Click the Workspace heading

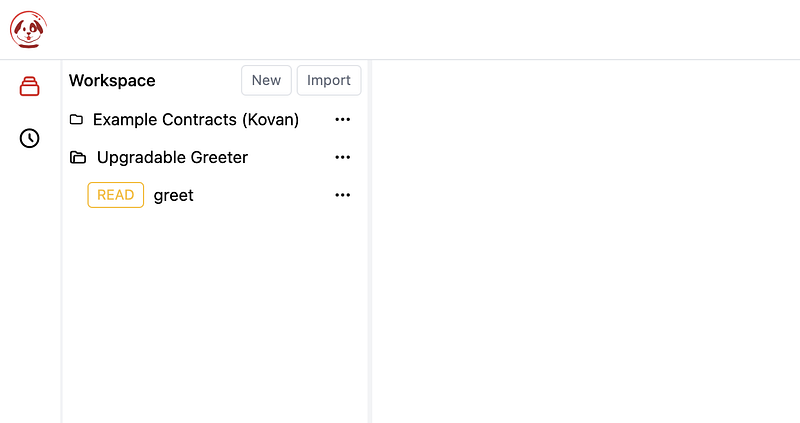[x=112, y=81]
